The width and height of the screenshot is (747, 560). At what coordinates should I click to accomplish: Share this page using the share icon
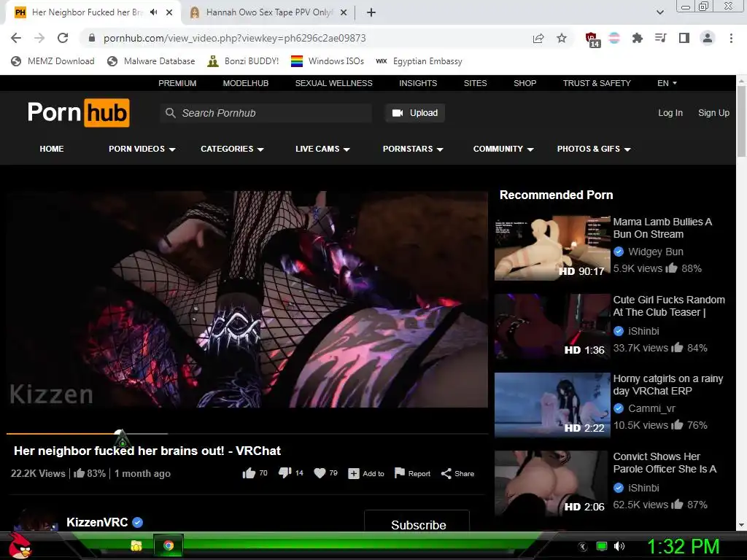click(538, 38)
